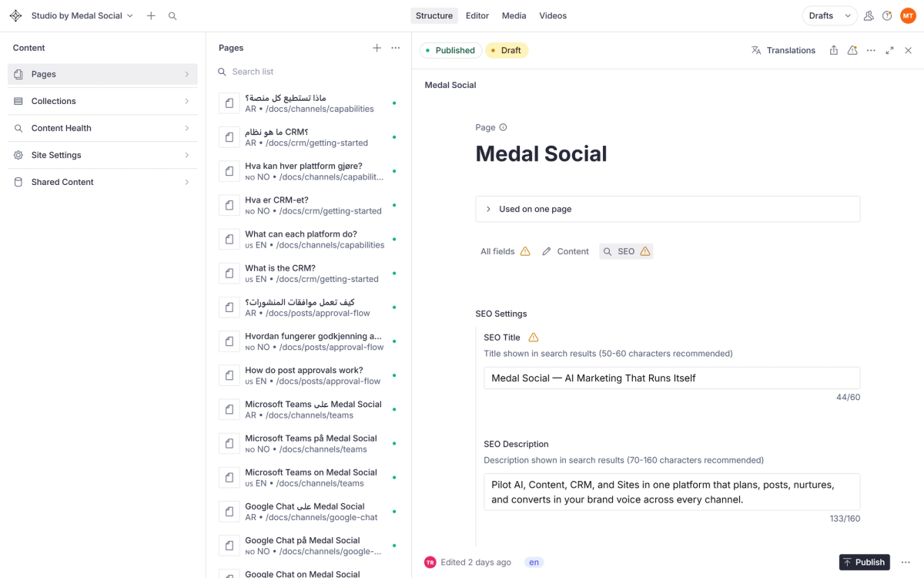
Task: Focus the Search list field
Action: click(308, 72)
